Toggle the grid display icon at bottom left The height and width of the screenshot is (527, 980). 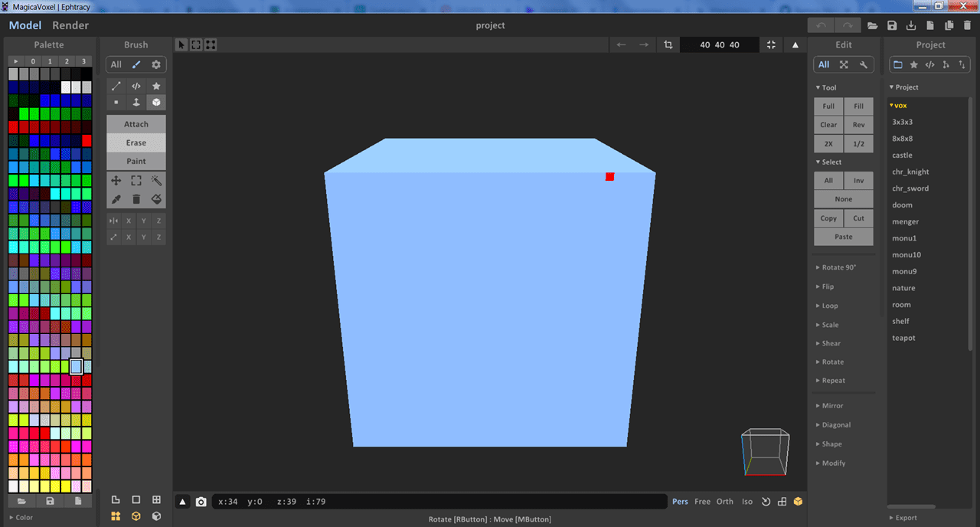coord(156,499)
